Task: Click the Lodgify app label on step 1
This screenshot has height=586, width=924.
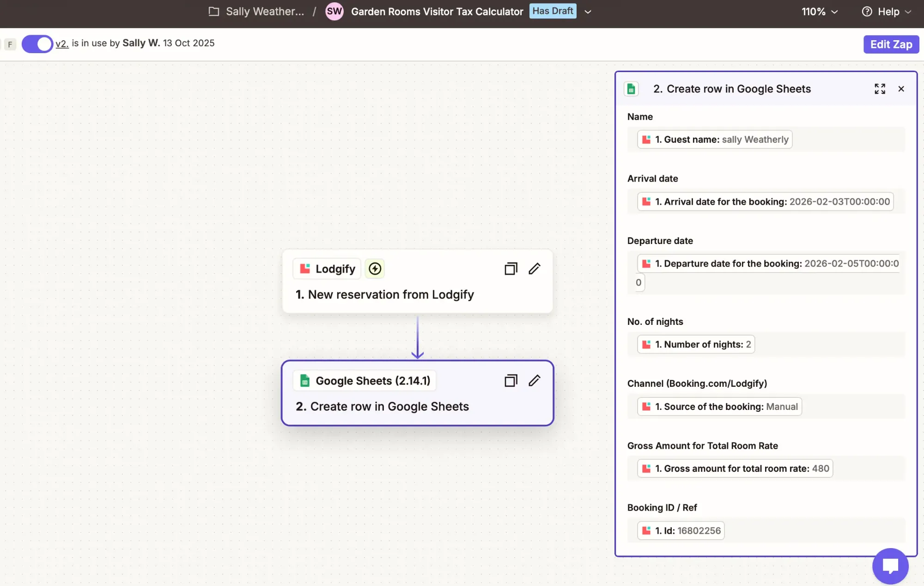Action: pyautogui.click(x=327, y=269)
